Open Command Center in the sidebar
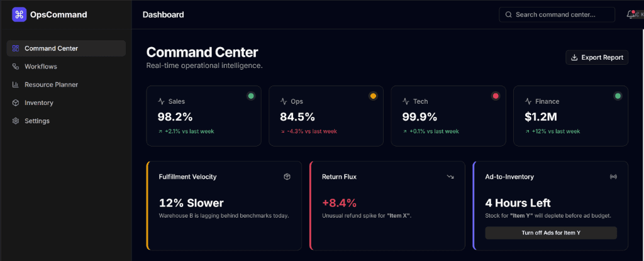Image resolution: width=644 pixels, height=261 pixels. pyautogui.click(x=66, y=48)
